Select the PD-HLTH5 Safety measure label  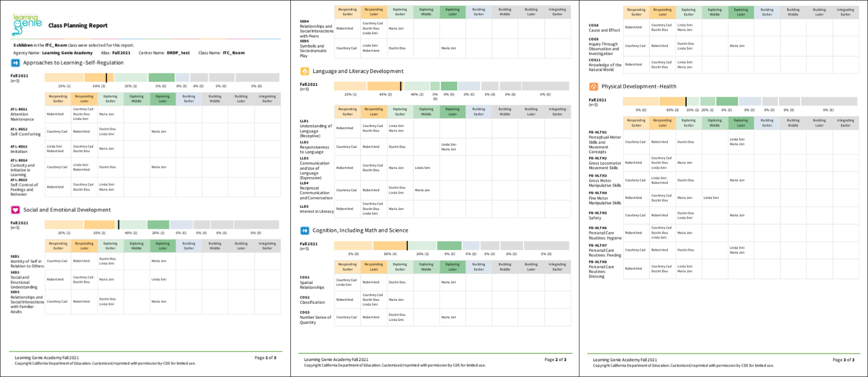point(598,216)
